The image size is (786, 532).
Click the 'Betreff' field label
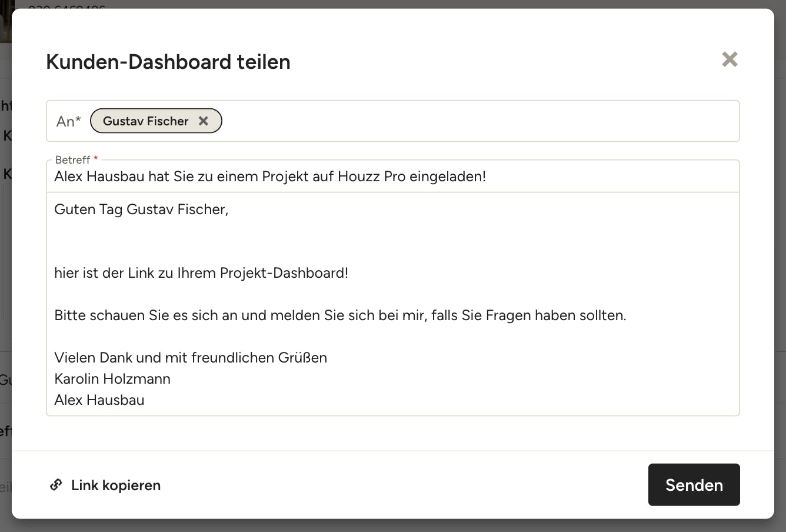click(73, 159)
